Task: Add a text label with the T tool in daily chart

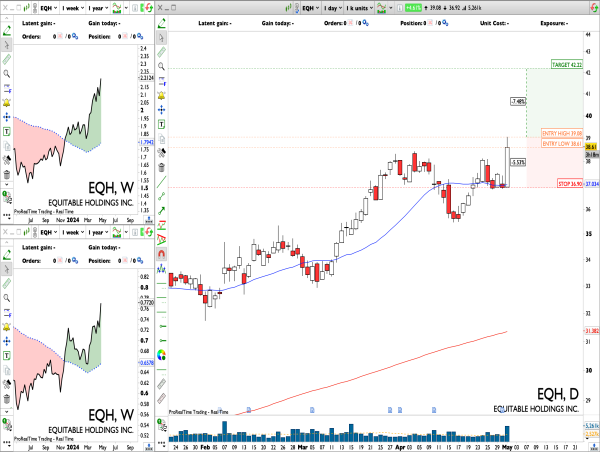Action: tap(161, 124)
